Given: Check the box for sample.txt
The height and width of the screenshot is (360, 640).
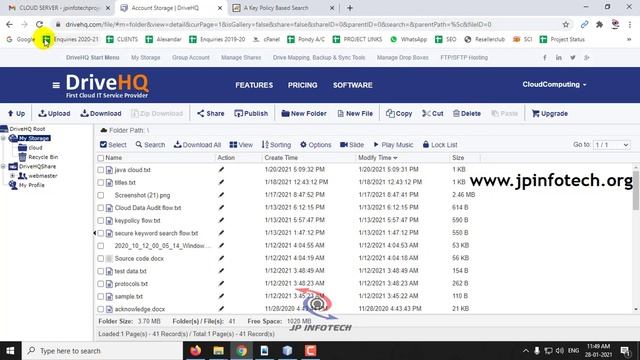Looking at the screenshot, I should 100,296.
